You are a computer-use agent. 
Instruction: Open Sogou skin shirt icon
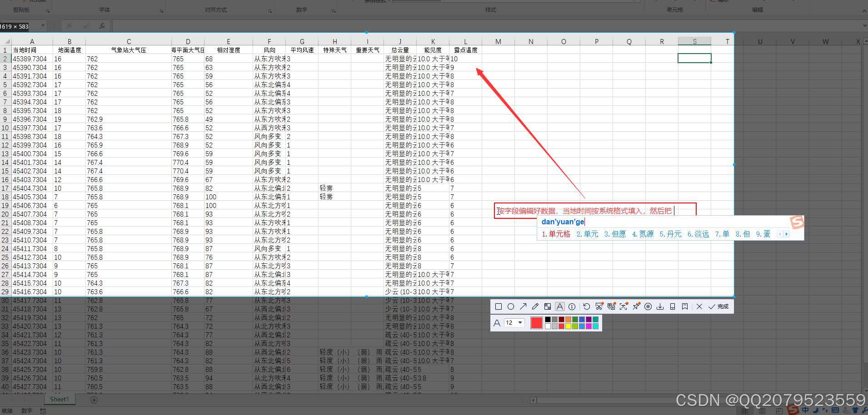click(855, 410)
